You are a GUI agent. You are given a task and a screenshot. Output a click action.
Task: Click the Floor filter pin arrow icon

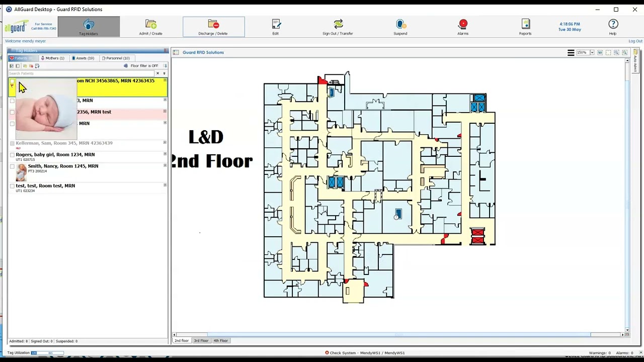pyautogui.click(x=165, y=66)
